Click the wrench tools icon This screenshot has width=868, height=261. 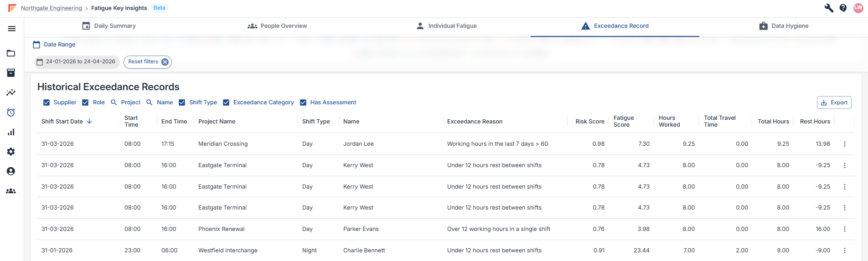click(829, 8)
